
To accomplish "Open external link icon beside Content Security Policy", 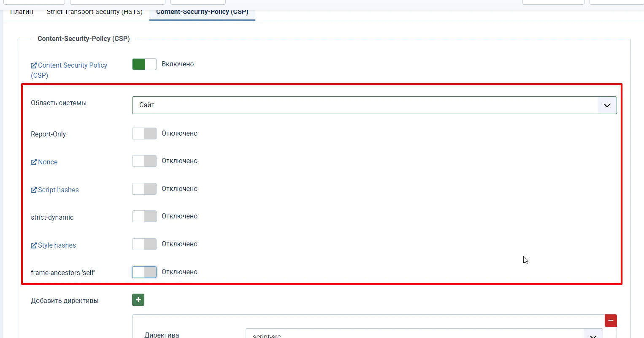I will coord(34,65).
